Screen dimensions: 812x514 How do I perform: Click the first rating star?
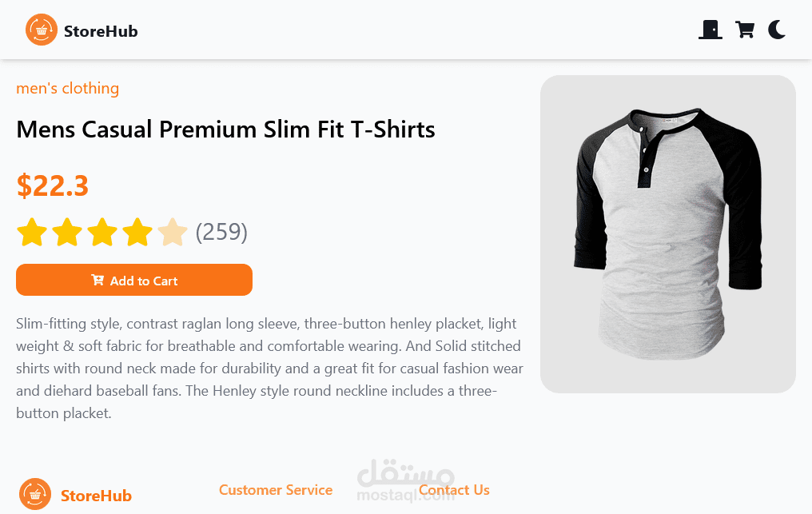[33, 233]
